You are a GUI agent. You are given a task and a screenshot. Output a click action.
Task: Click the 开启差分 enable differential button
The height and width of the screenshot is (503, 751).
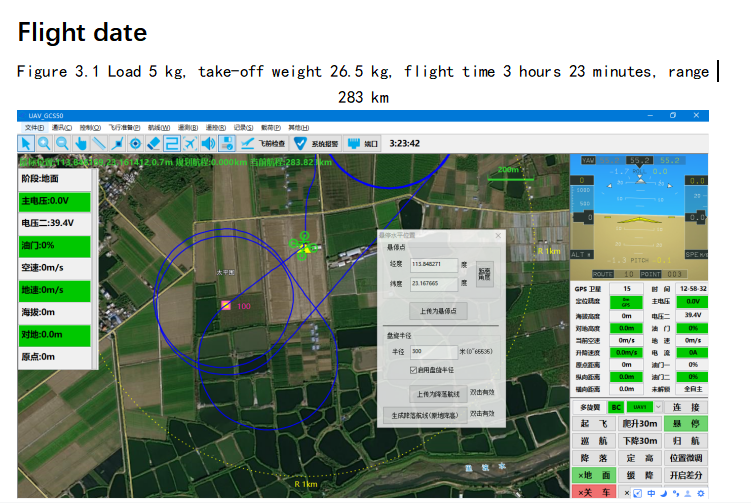click(x=686, y=476)
